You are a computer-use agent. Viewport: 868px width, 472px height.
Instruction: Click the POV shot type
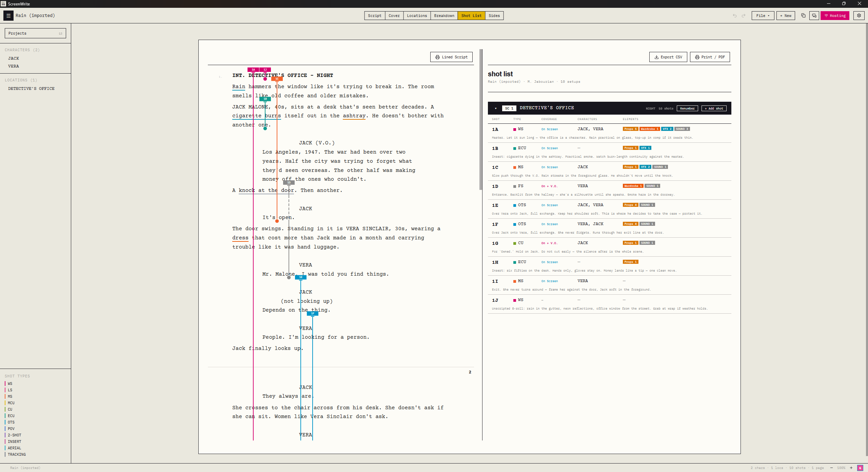(11, 429)
